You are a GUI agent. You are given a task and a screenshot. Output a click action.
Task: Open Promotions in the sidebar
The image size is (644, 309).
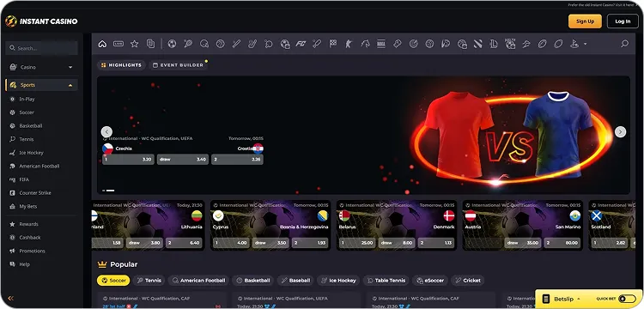(x=32, y=251)
